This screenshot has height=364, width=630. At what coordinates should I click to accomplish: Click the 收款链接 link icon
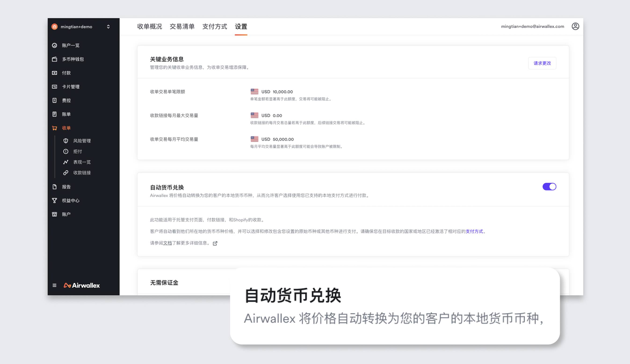[66, 173]
